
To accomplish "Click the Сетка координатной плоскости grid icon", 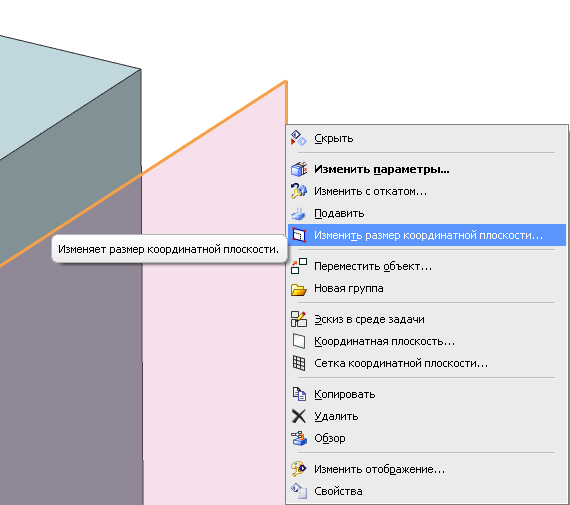I will click(x=298, y=363).
